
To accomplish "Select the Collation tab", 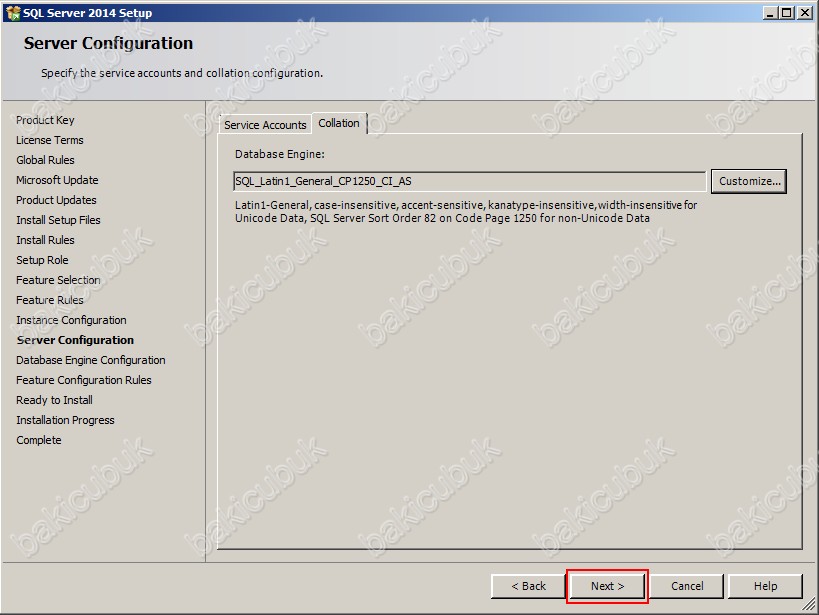I will [x=339, y=123].
